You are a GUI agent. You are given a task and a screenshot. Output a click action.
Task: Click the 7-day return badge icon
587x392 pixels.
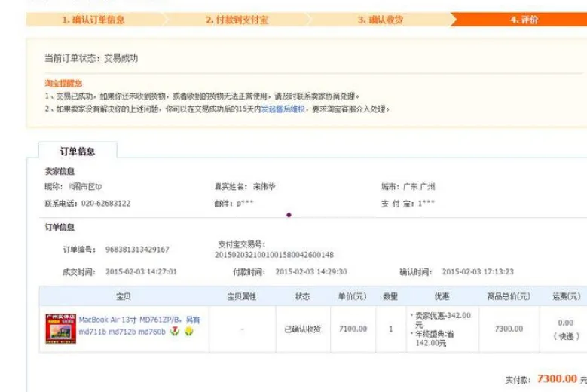point(175,332)
